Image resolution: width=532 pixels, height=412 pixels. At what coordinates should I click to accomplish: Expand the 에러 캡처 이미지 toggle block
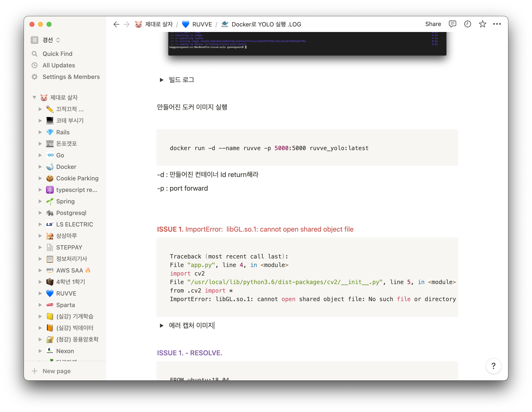pyautogui.click(x=161, y=325)
